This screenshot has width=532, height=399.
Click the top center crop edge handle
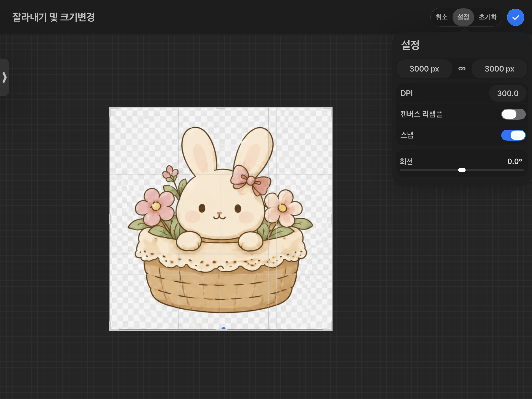point(221,108)
